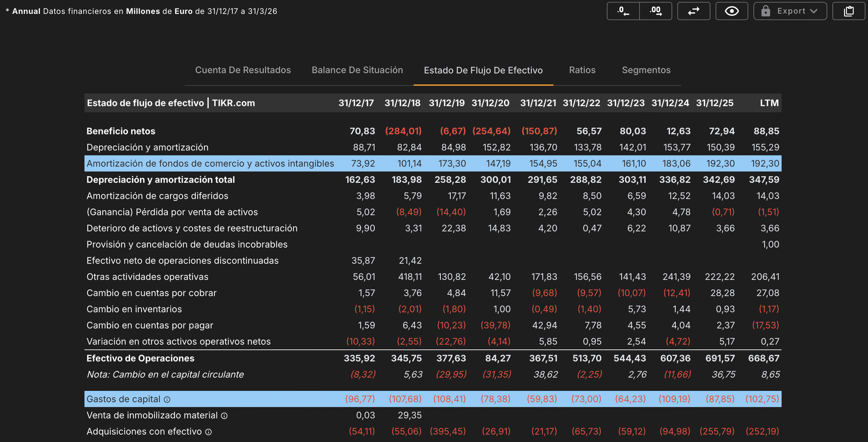This screenshot has width=868, height=442.
Task: Click the copy to clipboard icon
Action: pyautogui.click(x=849, y=11)
